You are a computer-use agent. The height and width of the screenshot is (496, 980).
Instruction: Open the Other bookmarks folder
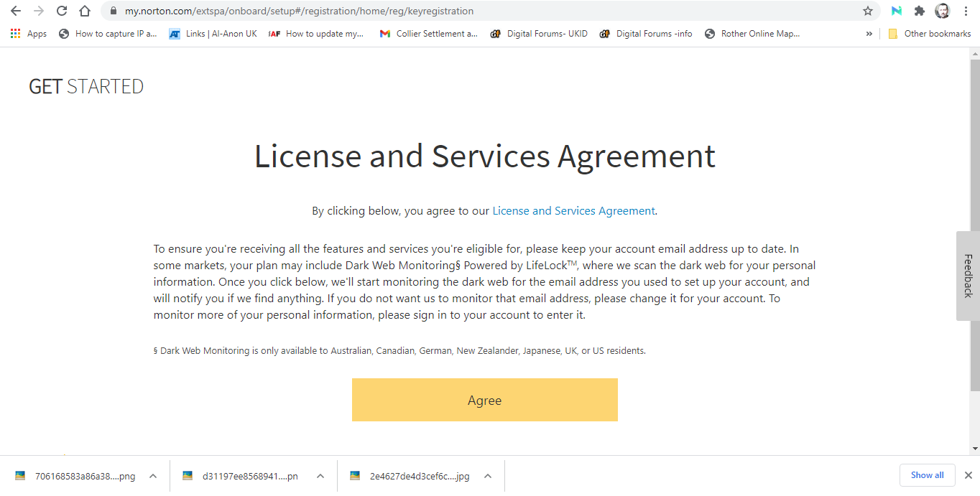coord(929,34)
